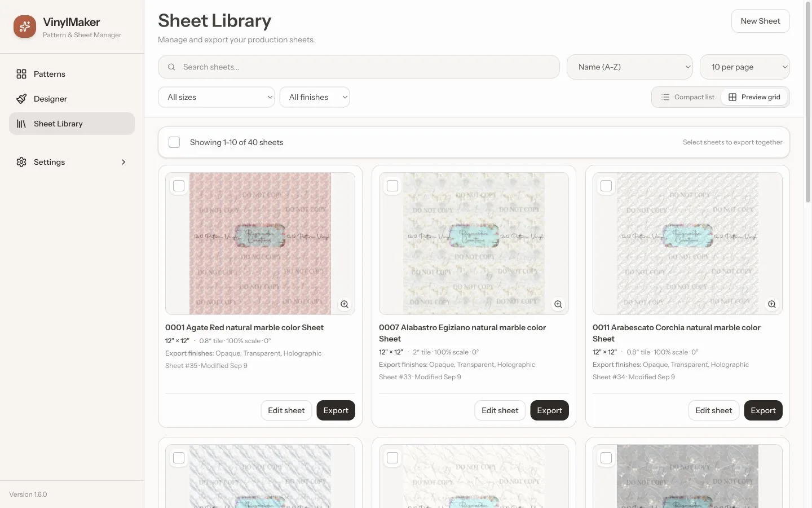Select Sheet Library in the sidebar
812x508 pixels.
click(x=72, y=124)
